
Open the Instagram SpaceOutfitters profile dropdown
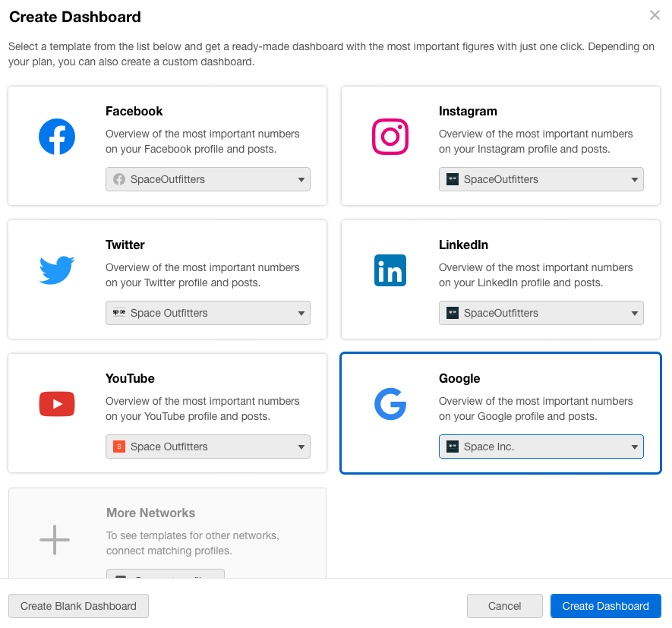click(541, 179)
